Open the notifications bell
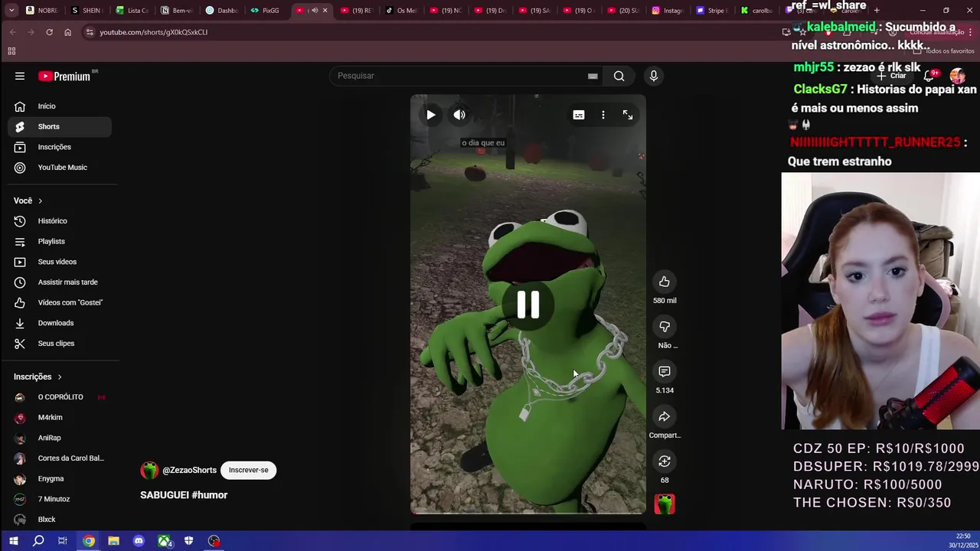 (929, 76)
